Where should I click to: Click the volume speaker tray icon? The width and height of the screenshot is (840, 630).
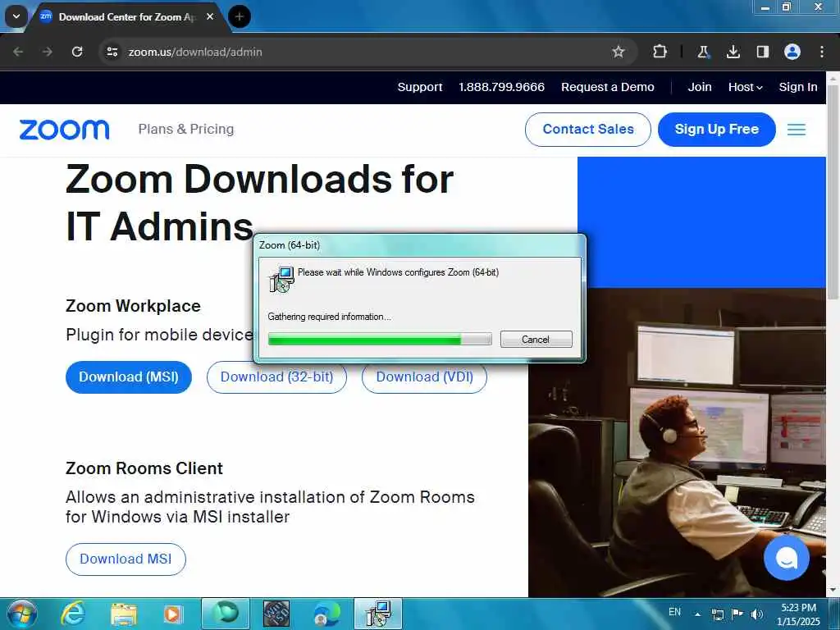click(x=757, y=614)
